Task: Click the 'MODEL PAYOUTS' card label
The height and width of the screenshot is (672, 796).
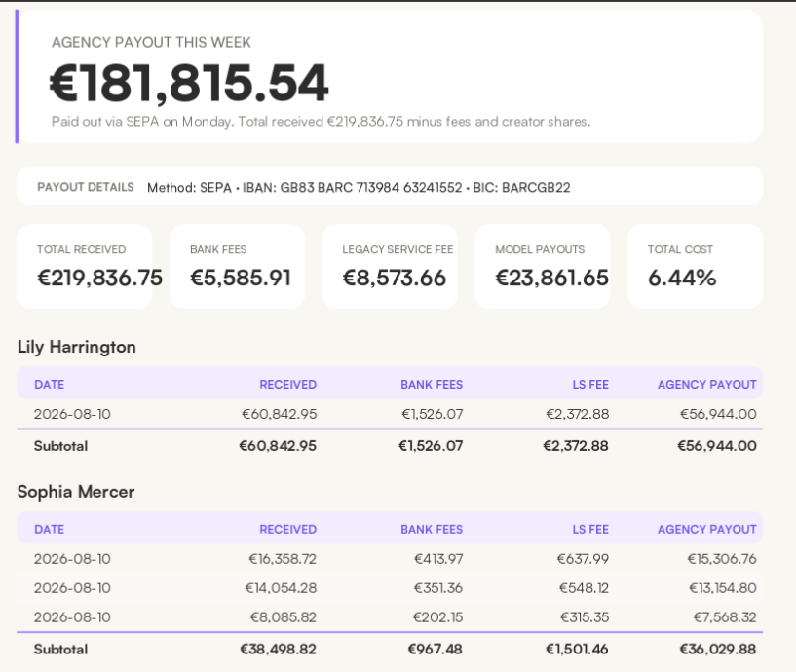Action: tap(540, 249)
